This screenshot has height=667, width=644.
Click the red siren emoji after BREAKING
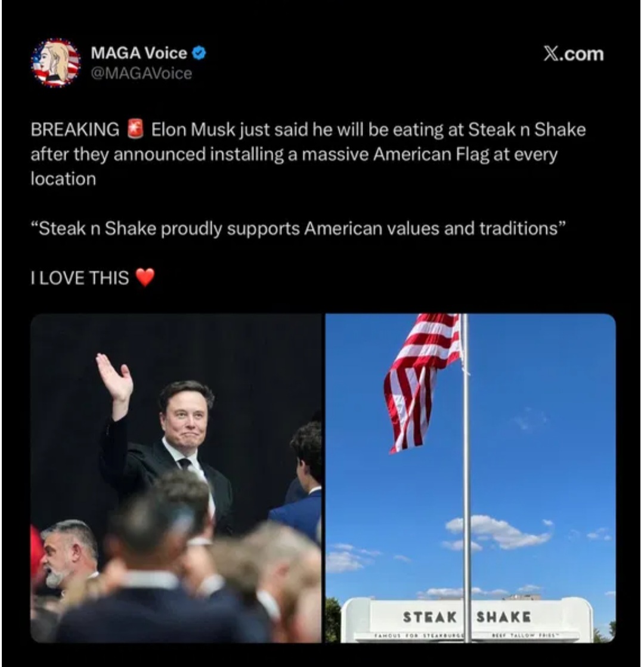[x=135, y=129]
